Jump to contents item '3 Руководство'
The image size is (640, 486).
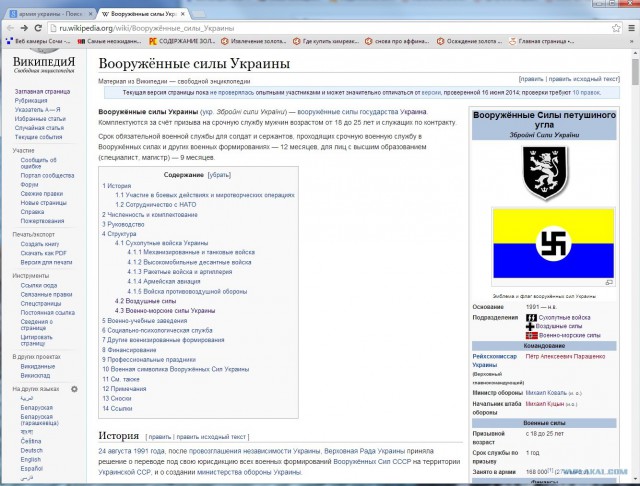coord(123,224)
